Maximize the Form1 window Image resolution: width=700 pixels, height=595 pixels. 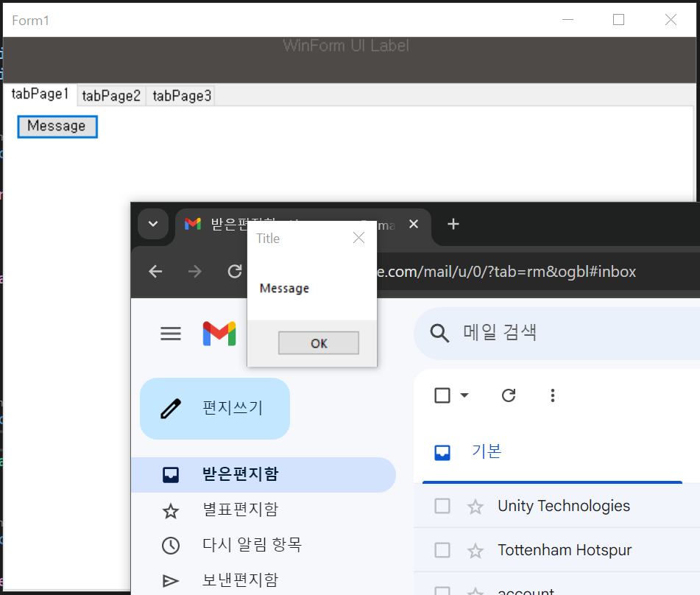tap(618, 20)
